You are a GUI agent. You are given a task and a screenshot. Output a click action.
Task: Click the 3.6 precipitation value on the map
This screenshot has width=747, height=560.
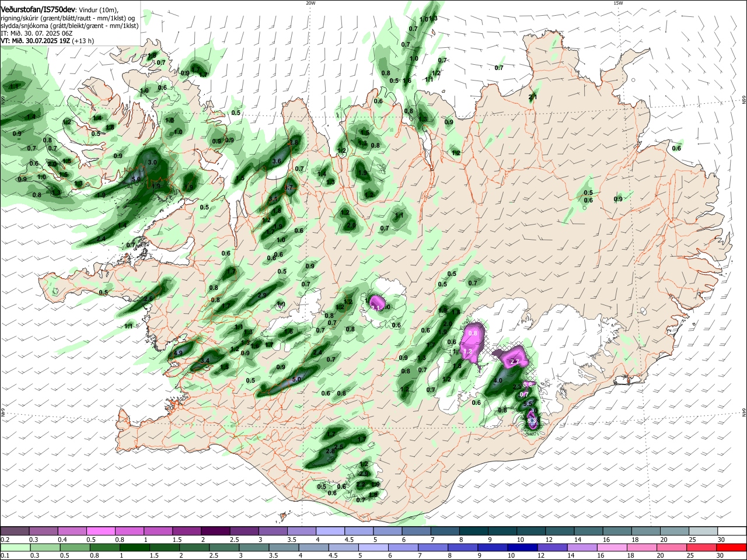(x=277, y=161)
